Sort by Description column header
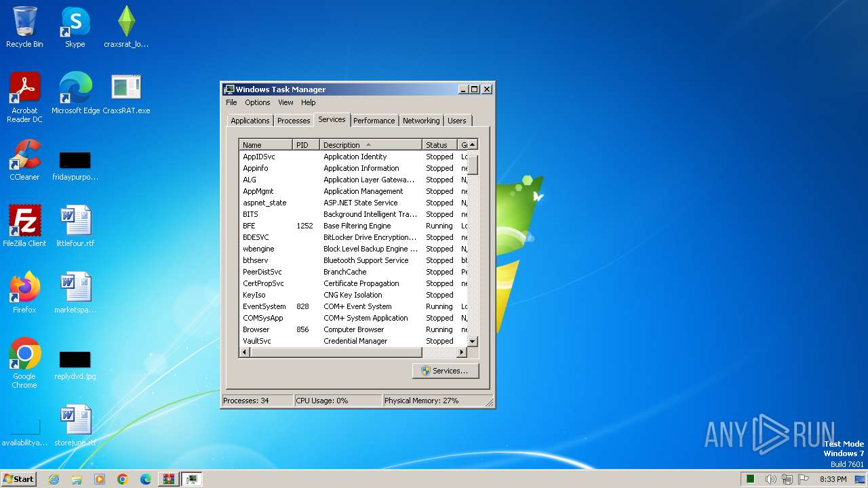This screenshot has height=488, width=868. [x=370, y=144]
